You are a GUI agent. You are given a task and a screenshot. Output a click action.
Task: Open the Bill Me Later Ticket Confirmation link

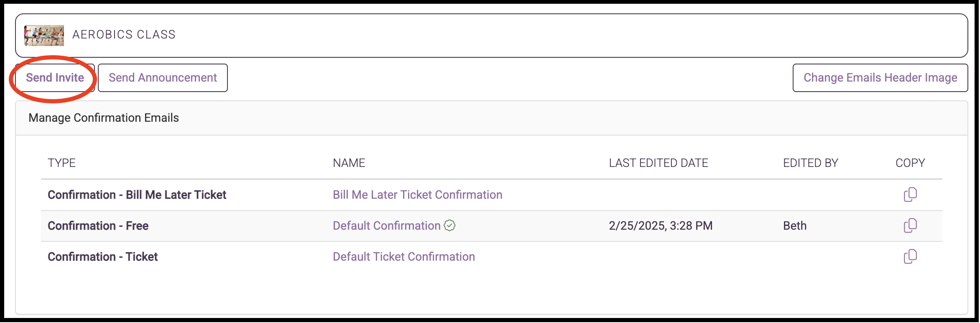pos(417,195)
